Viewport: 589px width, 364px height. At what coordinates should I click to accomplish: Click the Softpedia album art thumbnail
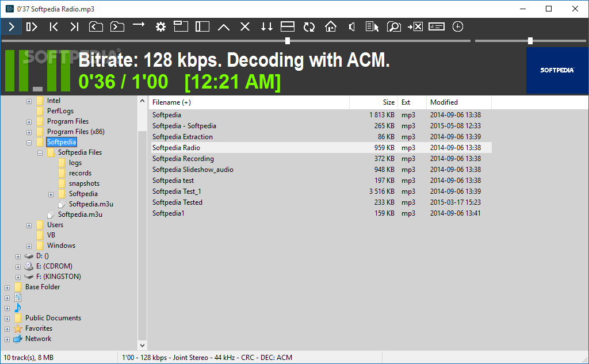click(x=557, y=70)
